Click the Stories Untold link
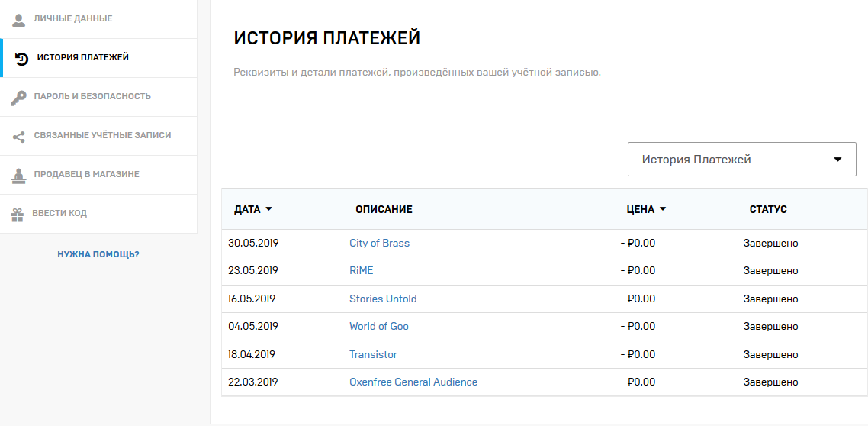The height and width of the screenshot is (426, 868). tap(383, 299)
